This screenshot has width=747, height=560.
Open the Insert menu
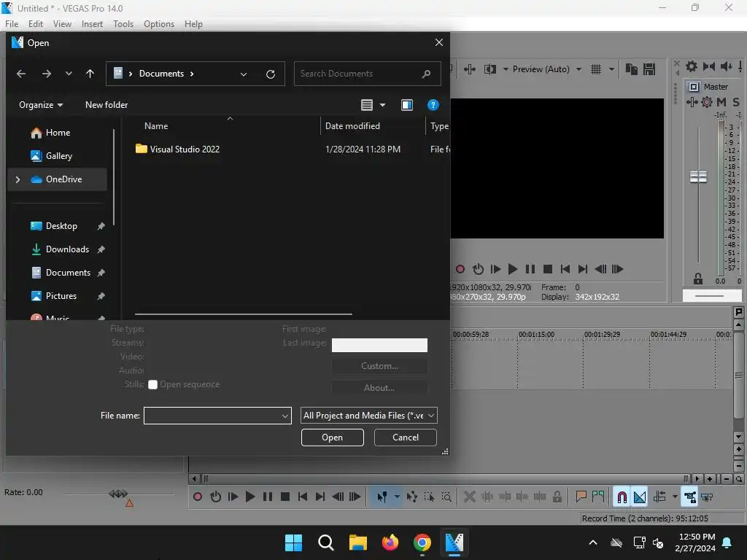click(92, 24)
